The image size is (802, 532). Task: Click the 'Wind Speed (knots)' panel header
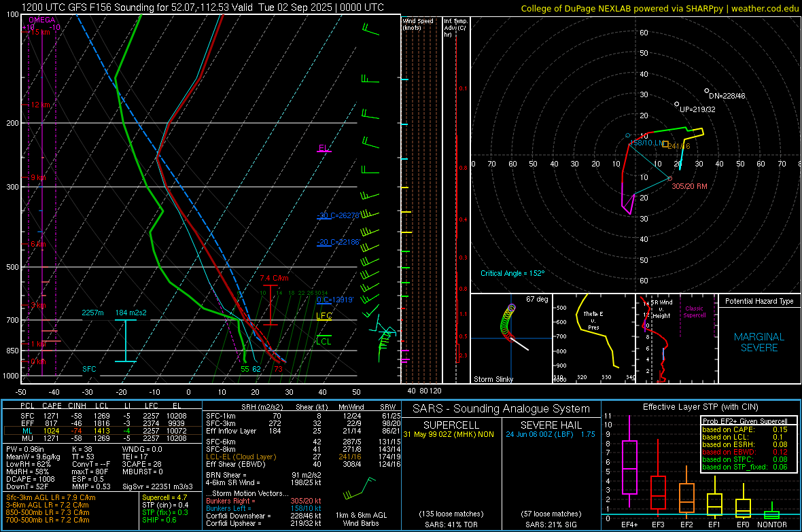(x=417, y=24)
